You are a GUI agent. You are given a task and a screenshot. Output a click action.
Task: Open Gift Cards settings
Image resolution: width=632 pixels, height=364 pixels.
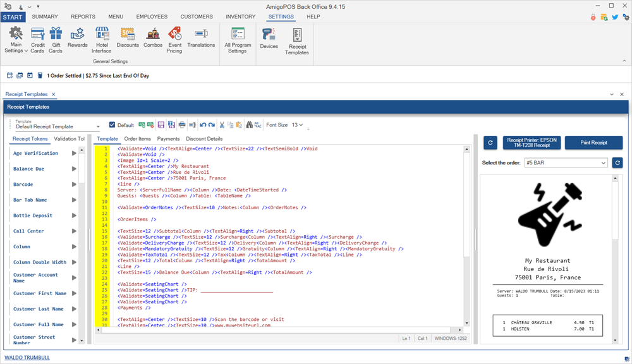(56, 40)
